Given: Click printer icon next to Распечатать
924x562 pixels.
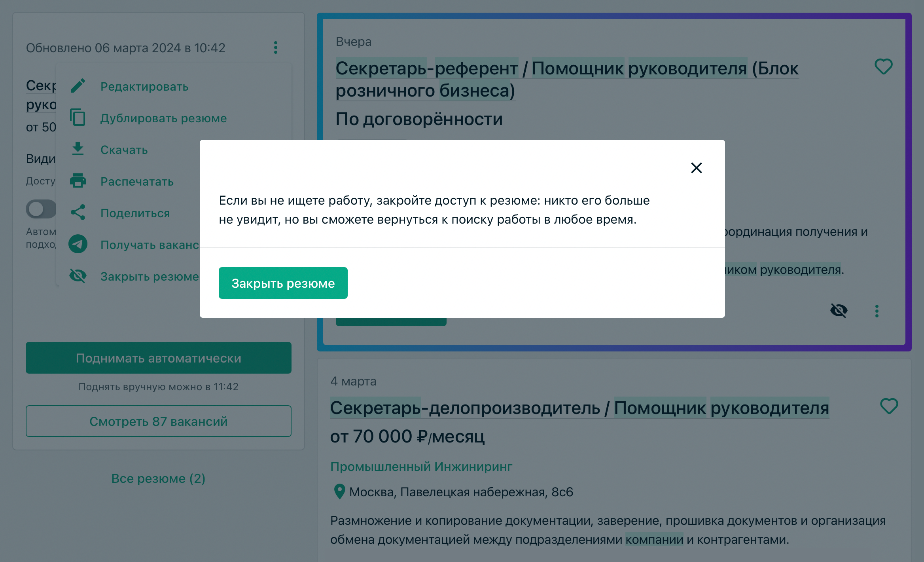Looking at the screenshot, I should (78, 181).
